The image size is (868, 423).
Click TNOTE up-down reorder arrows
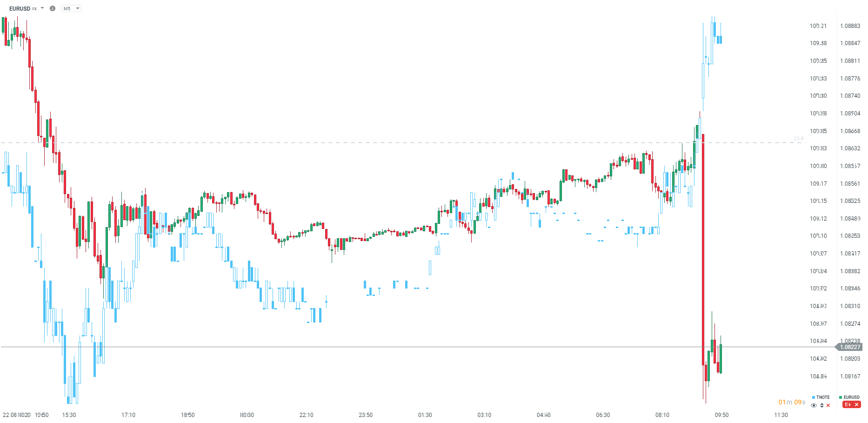tap(822, 405)
